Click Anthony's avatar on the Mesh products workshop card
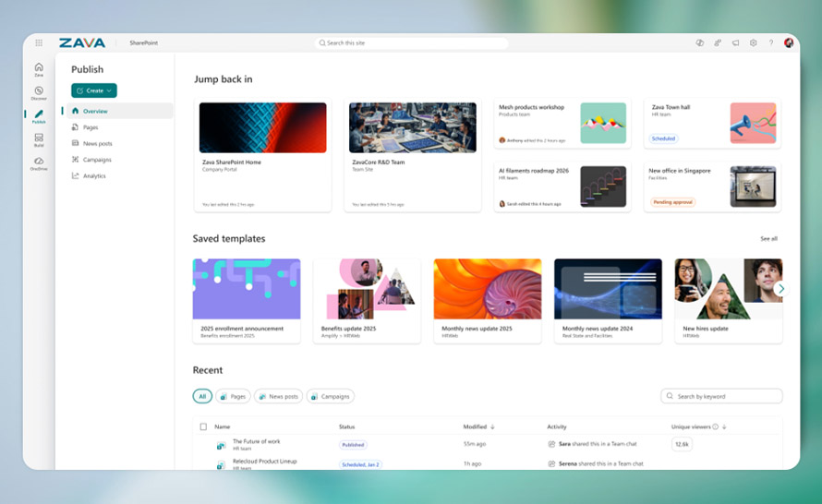The height and width of the screenshot is (504, 822). coord(502,140)
